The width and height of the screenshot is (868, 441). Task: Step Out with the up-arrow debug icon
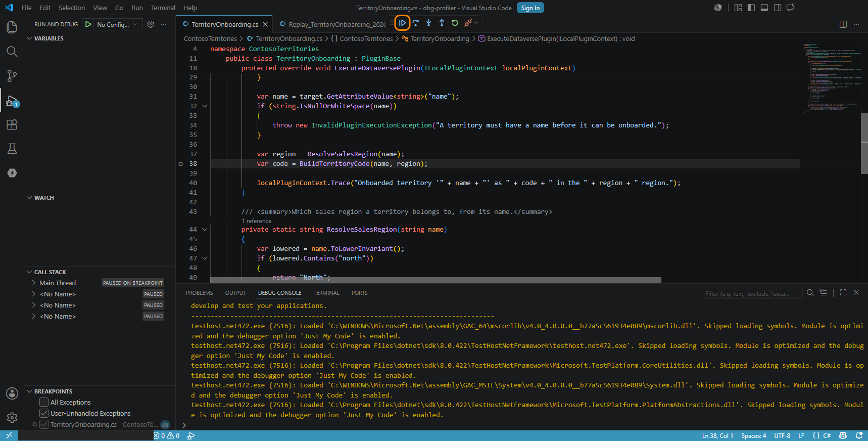click(x=442, y=23)
